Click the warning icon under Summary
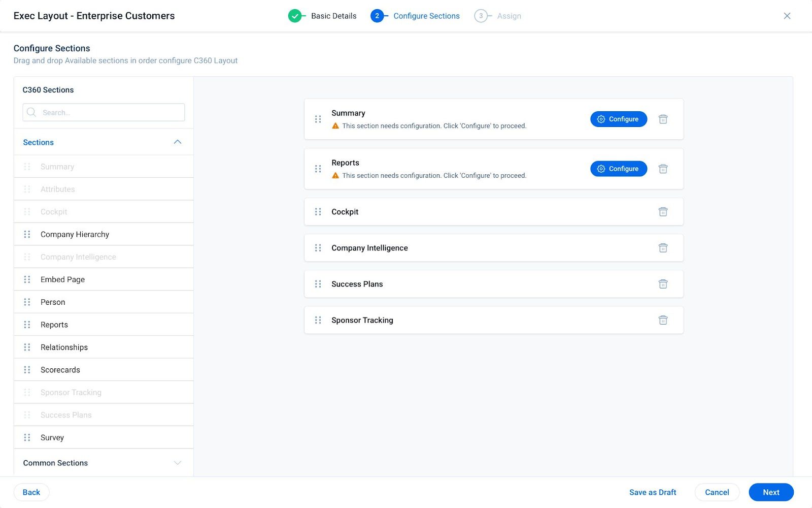Viewport: 812px width, 508px height. pos(335,125)
